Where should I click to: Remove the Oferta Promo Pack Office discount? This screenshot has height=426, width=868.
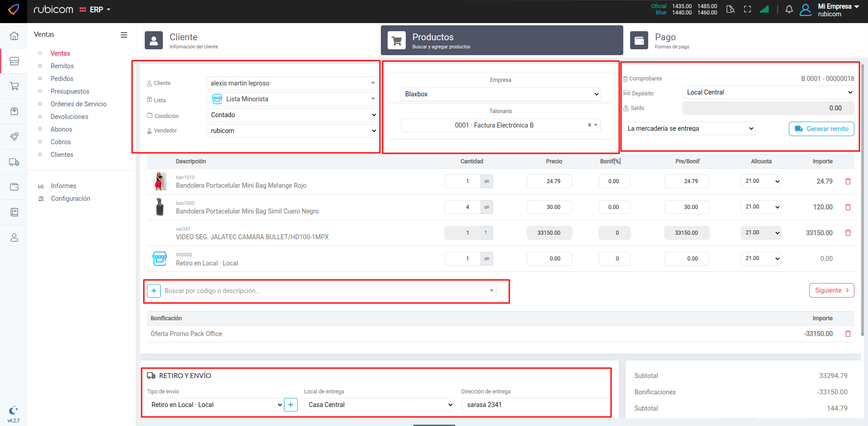(848, 334)
